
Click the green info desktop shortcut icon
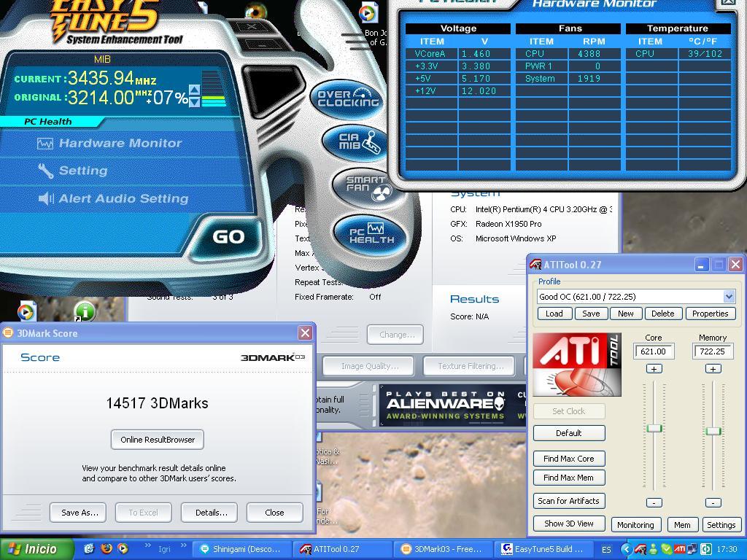pos(85,312)
